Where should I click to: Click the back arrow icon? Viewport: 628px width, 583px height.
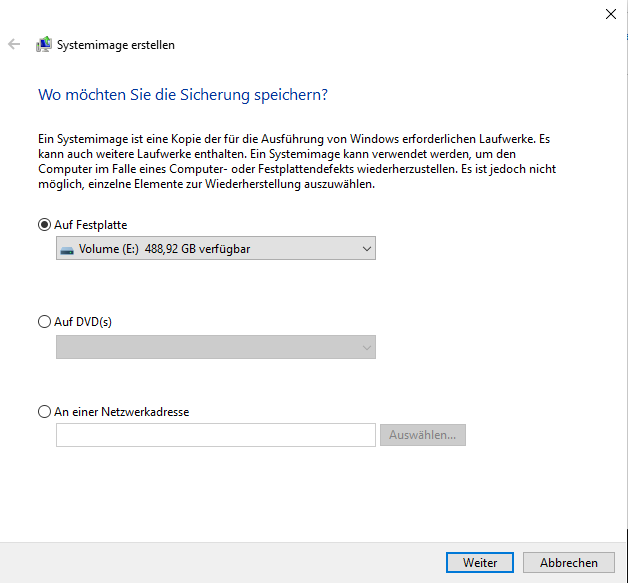14,44
